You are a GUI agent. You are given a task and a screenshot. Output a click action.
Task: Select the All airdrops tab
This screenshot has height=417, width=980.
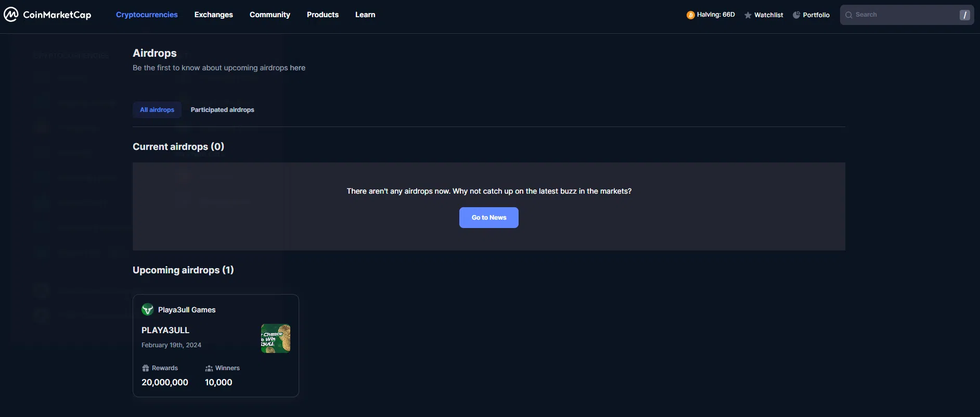[157, 110]
